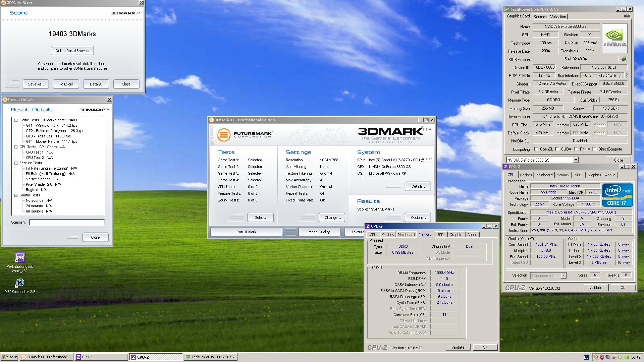Screen dimensions: 644x362
Task: Switch to the Sensors tab in GPU-Z
Action: click(x=540, y=17)
